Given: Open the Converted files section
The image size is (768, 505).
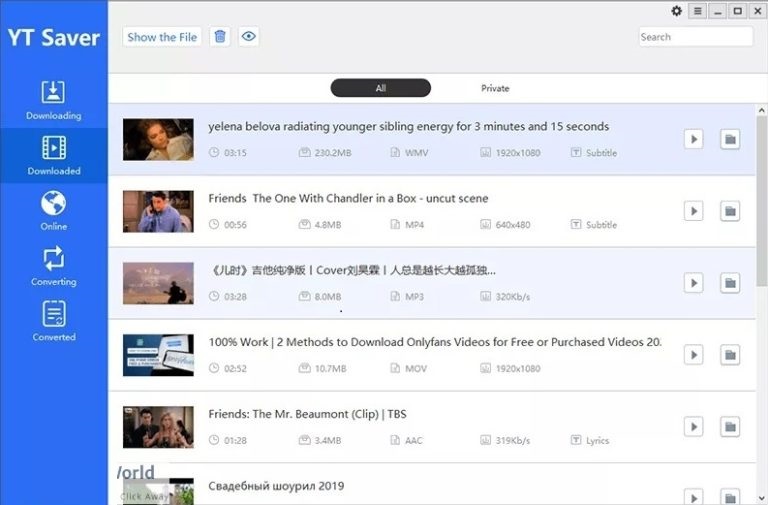Looking at the screenshot, I should 53,321.
